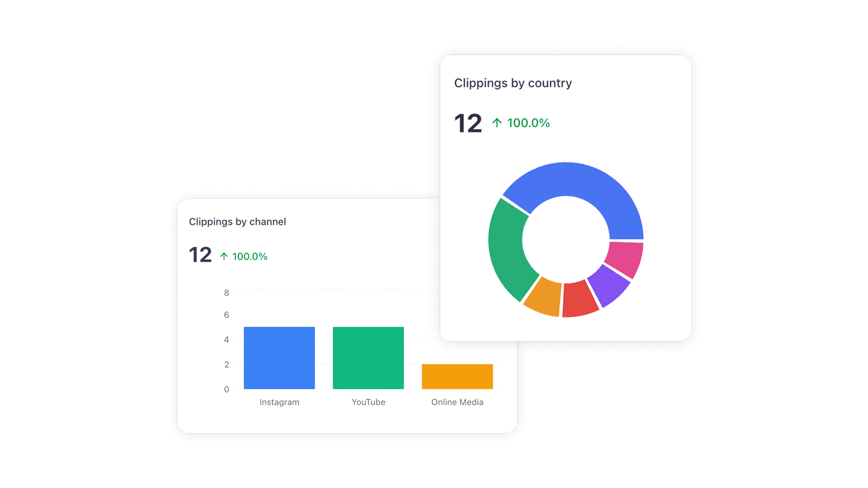The image size is (868, 488).
Task: Click the 100.0% label on channel card
Action: pos(250,256)
